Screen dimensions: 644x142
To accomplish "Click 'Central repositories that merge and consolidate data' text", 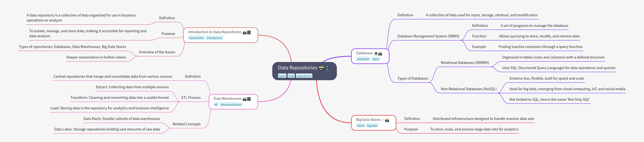I will [113, 77].
